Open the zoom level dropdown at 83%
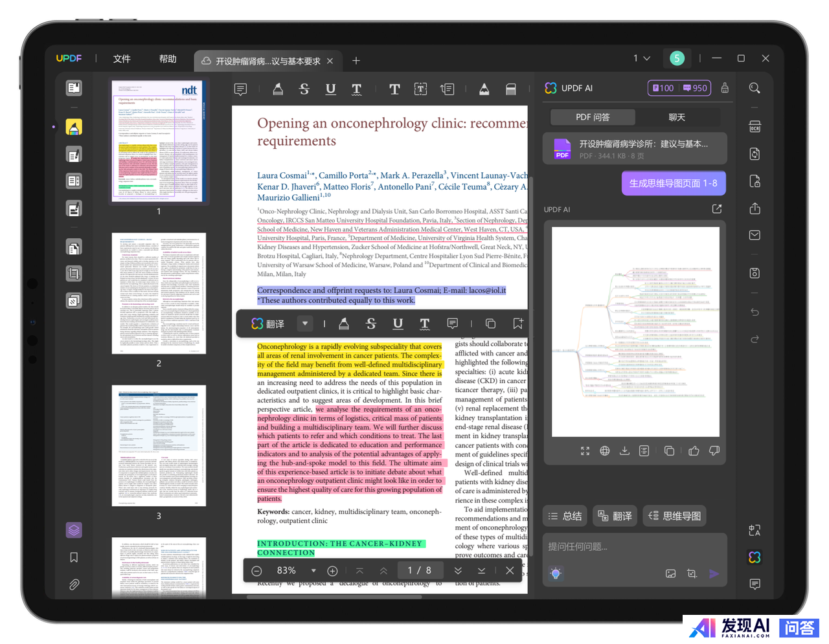The width and height of the screenshot is (829, 644). [x=313, y=571]
